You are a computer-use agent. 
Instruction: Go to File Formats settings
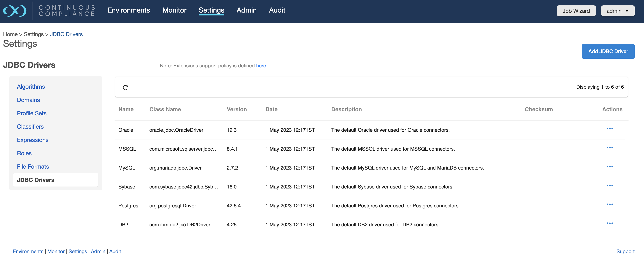tap(33, 167)
